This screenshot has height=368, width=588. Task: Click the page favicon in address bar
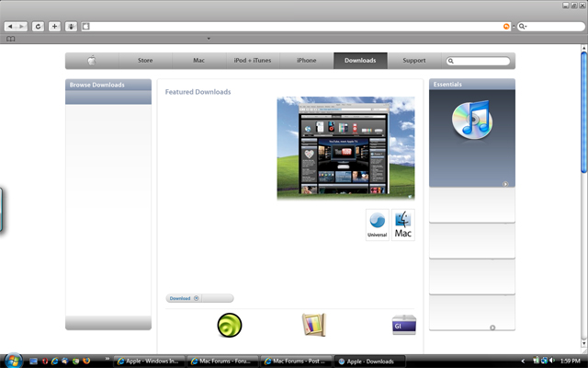click(x=85, y=27)
